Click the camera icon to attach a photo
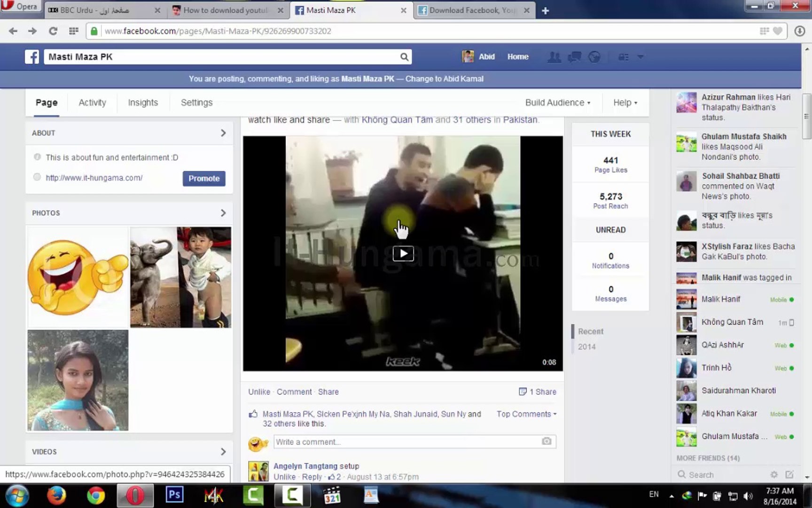The height and width of the screenshot is (508, 812). (546, 442)
